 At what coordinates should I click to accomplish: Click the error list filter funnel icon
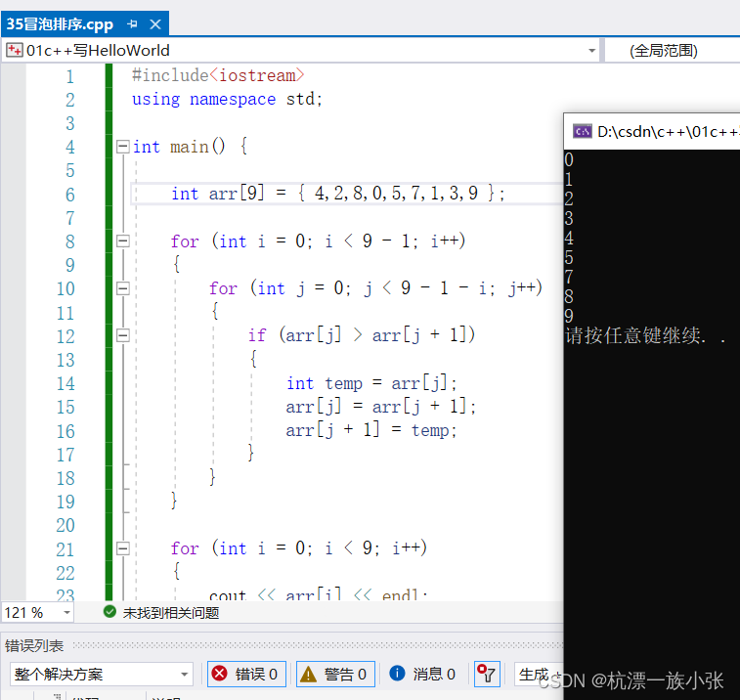coord(487,674)
